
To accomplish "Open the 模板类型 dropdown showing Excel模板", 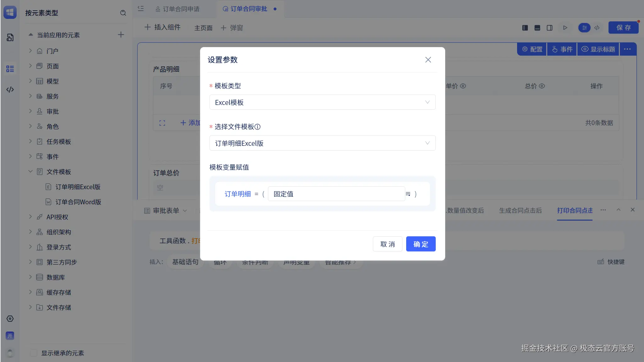I will tap(322, 102).
